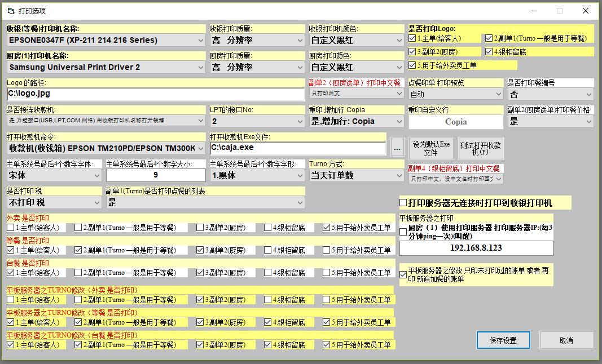The image size is (602, 364).
Task: Expand the LPT的接口No dropdown
Action: 257,121
